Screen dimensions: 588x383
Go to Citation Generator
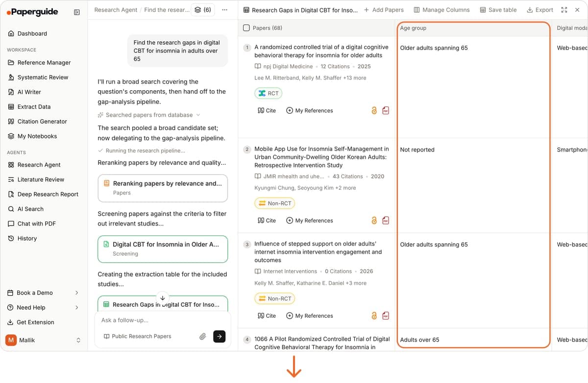42,122
